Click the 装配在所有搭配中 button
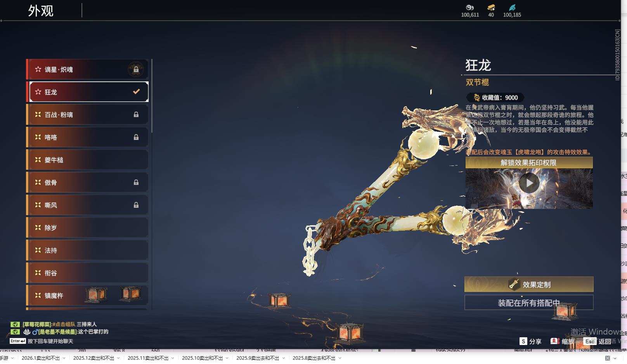The width and height of the screenshot is (627, 364). pos(529,302)
